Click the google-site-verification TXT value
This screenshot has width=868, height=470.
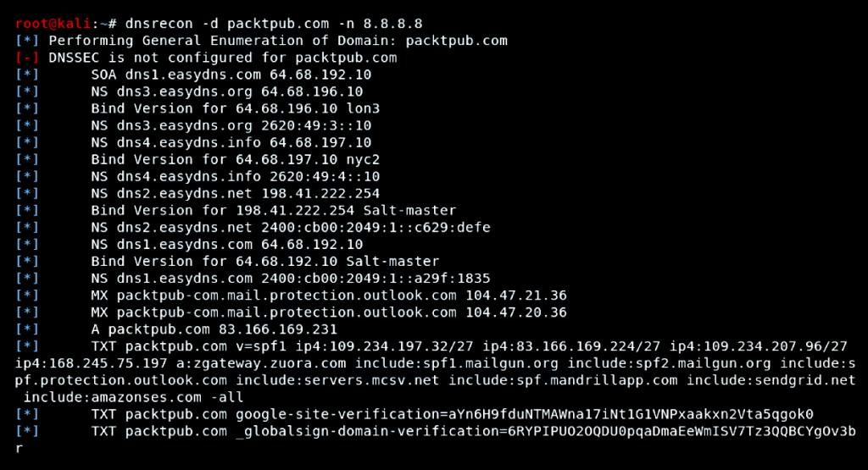pos(524,414)
